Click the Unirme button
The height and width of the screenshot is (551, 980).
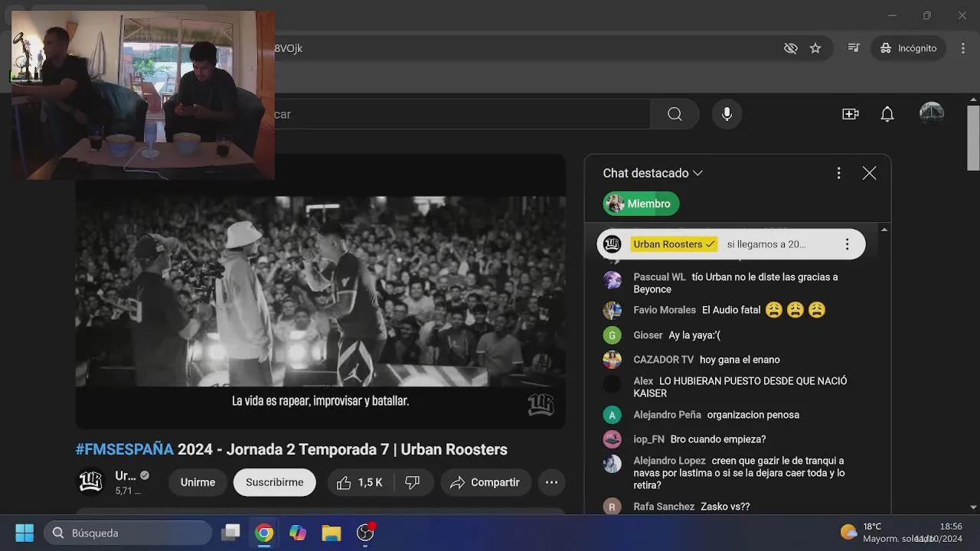(x=198, y=482)
